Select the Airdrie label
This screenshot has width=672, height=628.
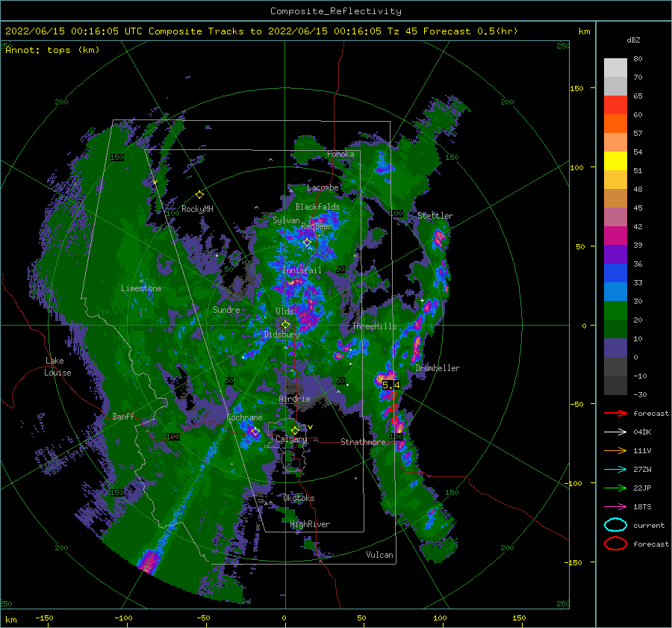point(294,399)
